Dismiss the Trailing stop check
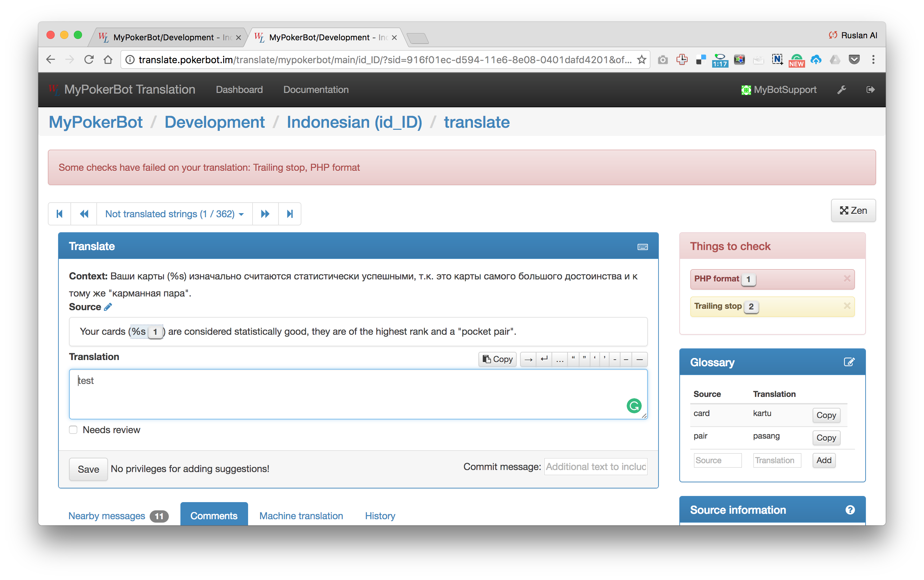 [x=847, y=306]
